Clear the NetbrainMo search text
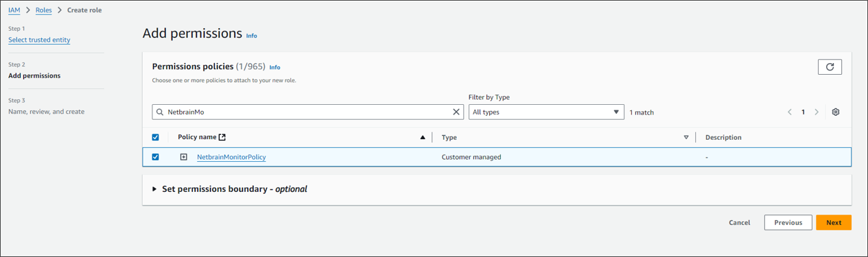The height and width of the screenshot is (257, 868). pyautogui.click(x=456, y=112)
